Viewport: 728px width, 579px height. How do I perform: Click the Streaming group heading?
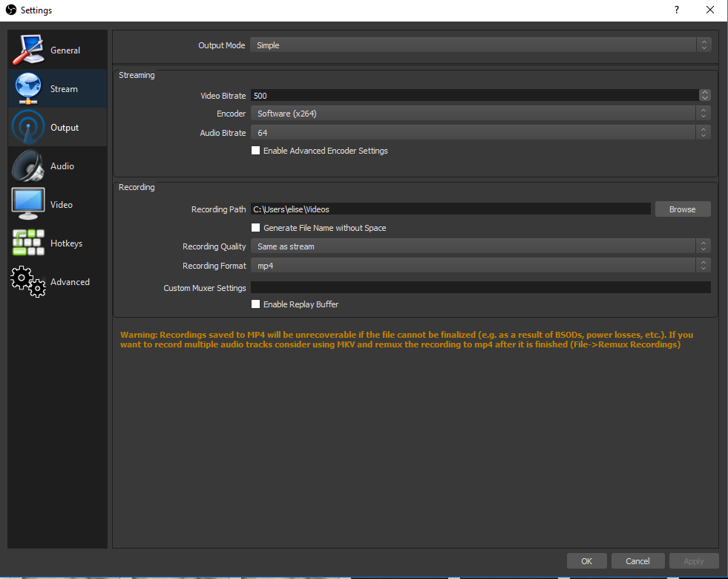coord(137,75)
